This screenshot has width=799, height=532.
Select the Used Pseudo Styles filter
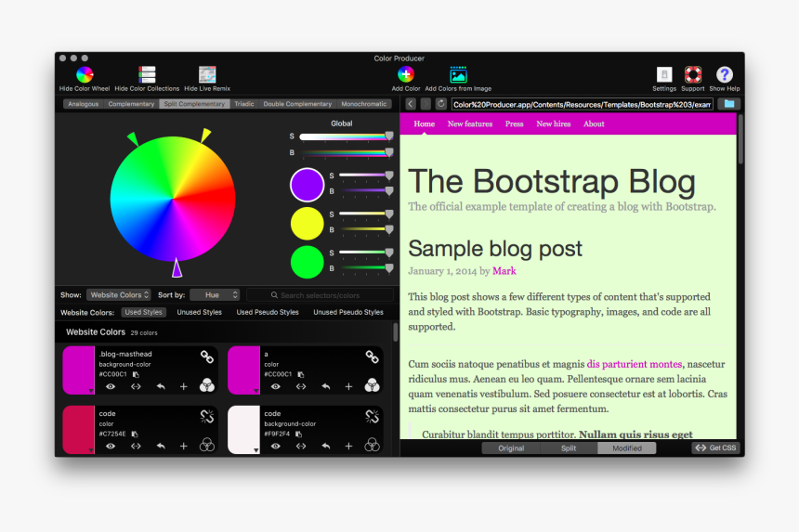pos(268,312)
